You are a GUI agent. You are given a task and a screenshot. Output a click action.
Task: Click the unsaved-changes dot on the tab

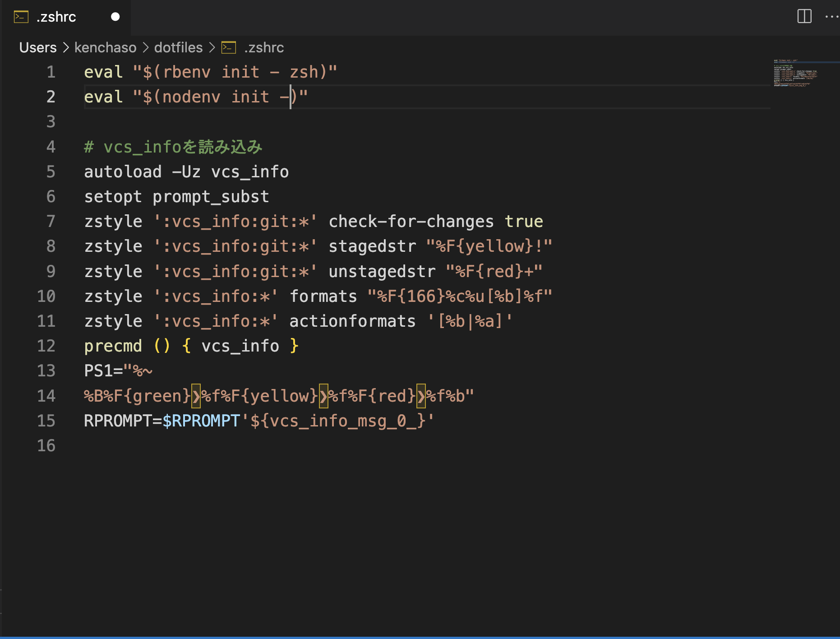click(115, 17)
